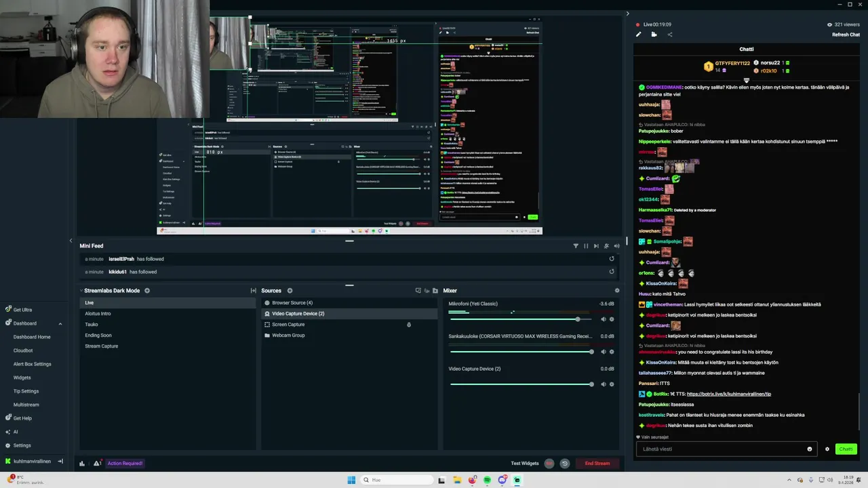Skip the current alert in Mini Feed
The height and width of the screenshot is (488, 868).
(x=596, y=246)
